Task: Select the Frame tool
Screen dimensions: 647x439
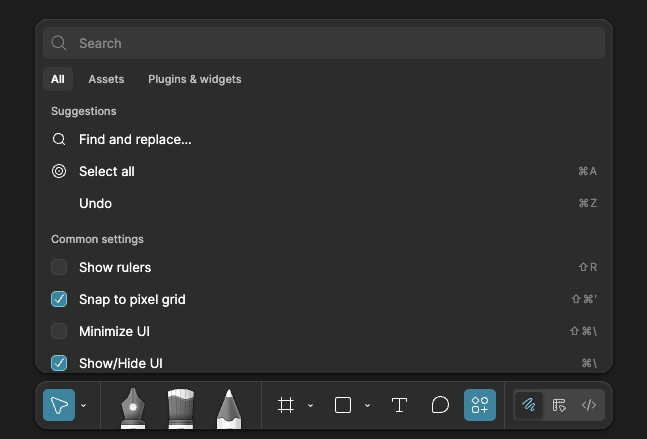Action: (286, 405)
